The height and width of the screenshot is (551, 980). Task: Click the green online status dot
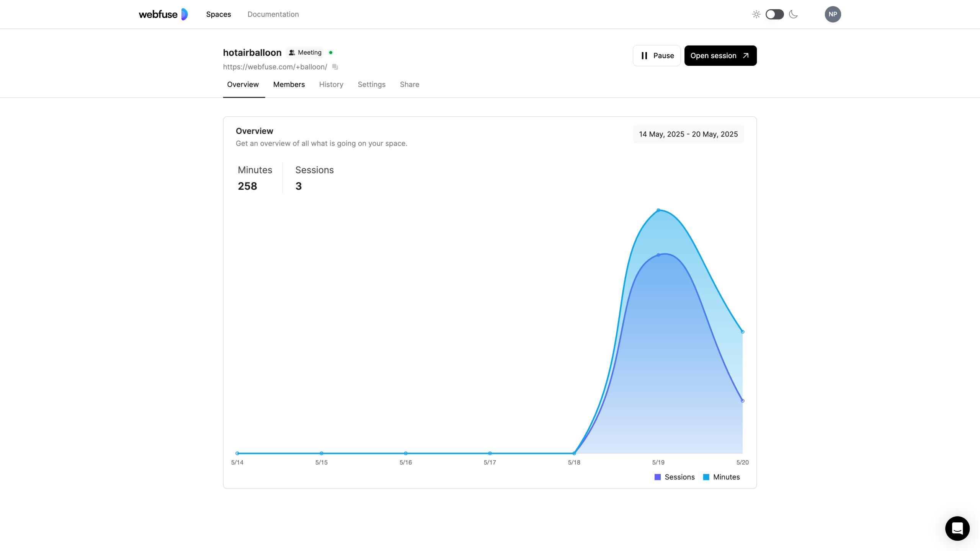click(331, 52)
